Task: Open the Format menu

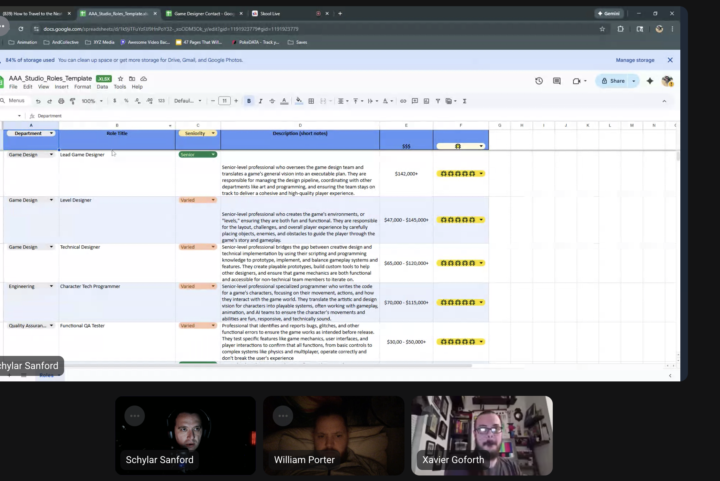Action: [82, 87]
